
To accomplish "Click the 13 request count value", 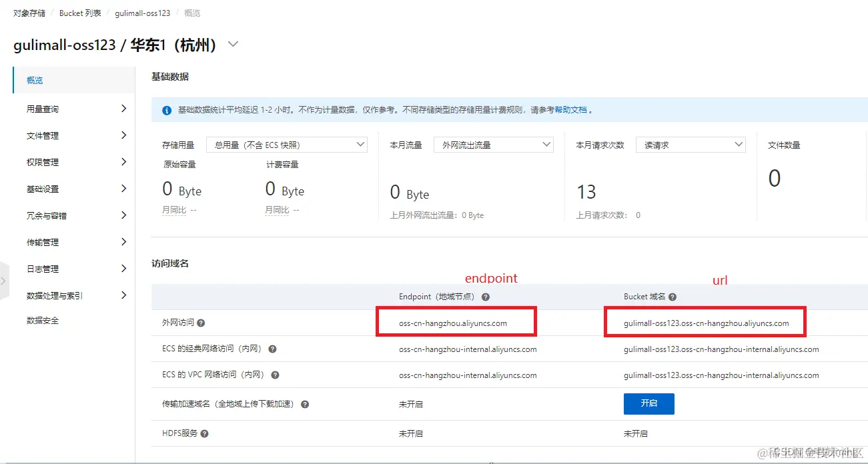I will click(x=586, y=193).
